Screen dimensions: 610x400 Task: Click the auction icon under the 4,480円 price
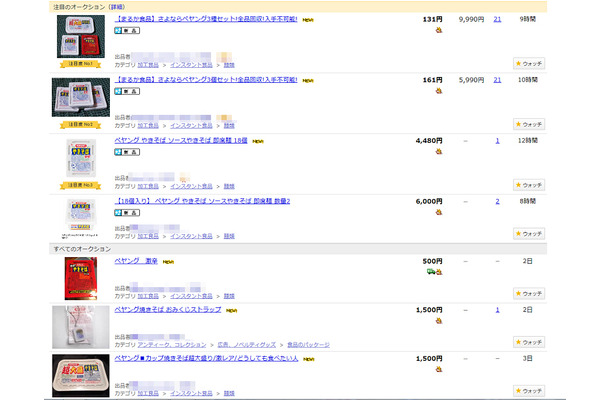(439, 151)
